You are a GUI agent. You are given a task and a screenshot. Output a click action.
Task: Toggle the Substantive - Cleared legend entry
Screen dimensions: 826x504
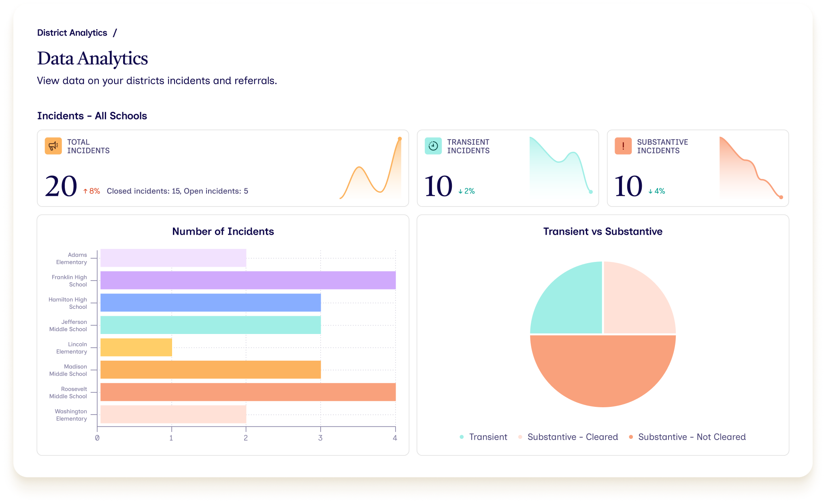point(568,437)
